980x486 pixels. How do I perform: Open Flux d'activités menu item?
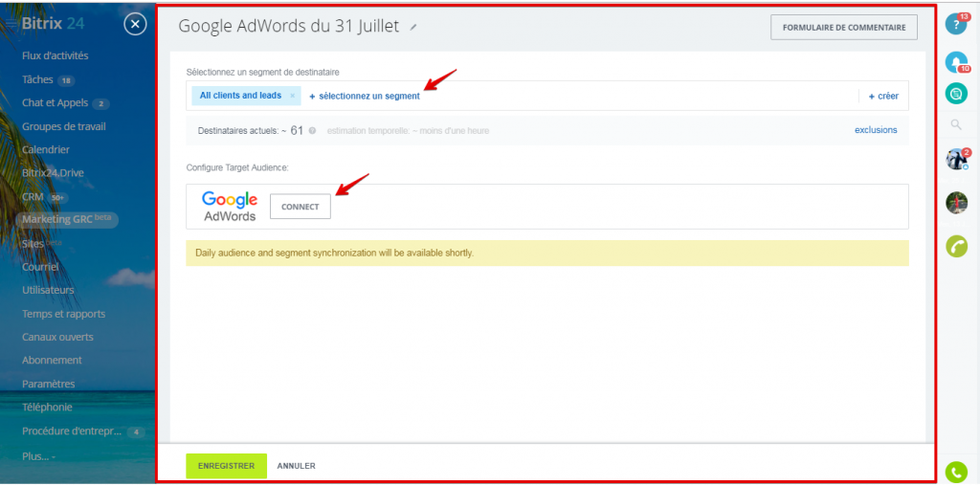(x=55, y=55)
